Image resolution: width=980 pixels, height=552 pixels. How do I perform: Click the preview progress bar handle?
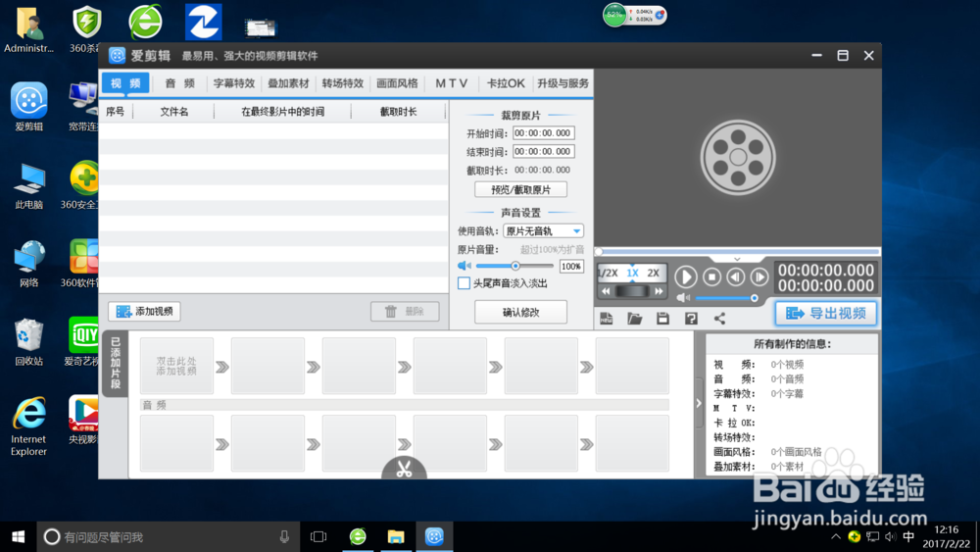click(599, 251)
